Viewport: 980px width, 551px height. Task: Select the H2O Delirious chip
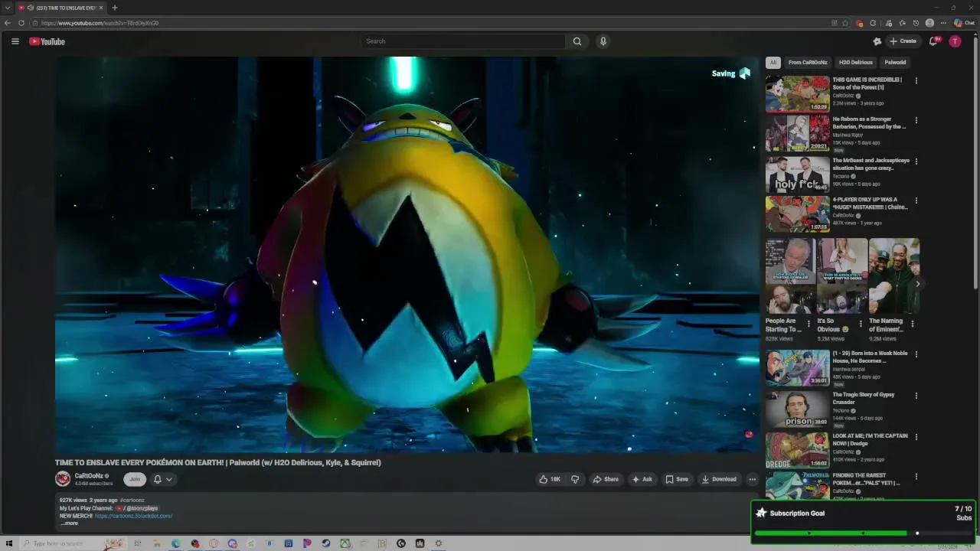pyautogui.click(x=855, y=62)
